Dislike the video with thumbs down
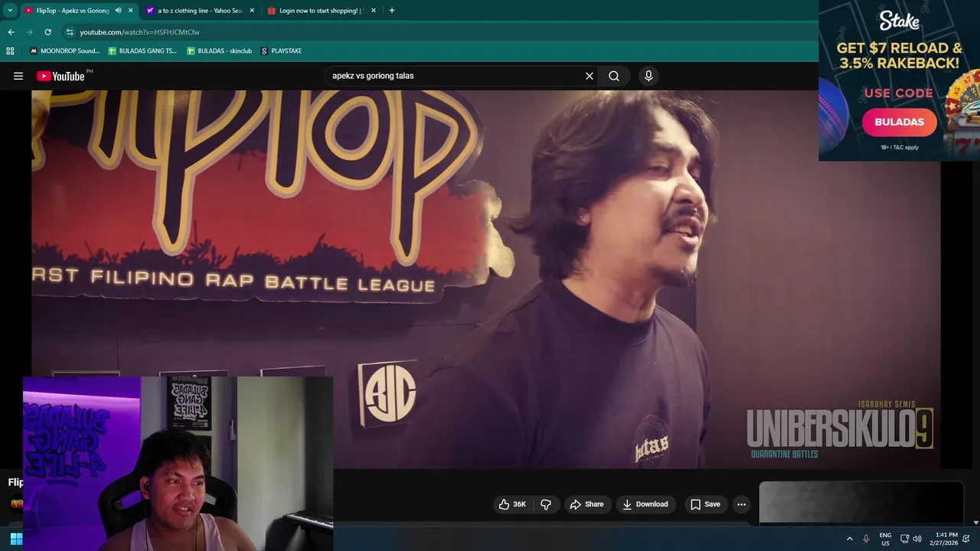This screenshot has width=980, height=551. (546, 504)
